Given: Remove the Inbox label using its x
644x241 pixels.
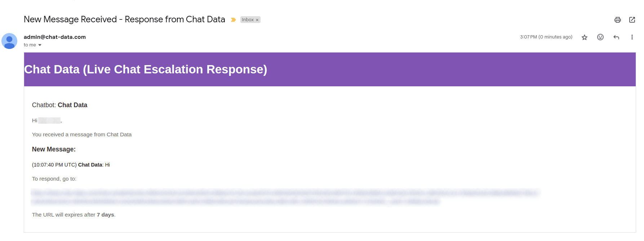Looking at the screenshot, I should click(x=257, y=20).
